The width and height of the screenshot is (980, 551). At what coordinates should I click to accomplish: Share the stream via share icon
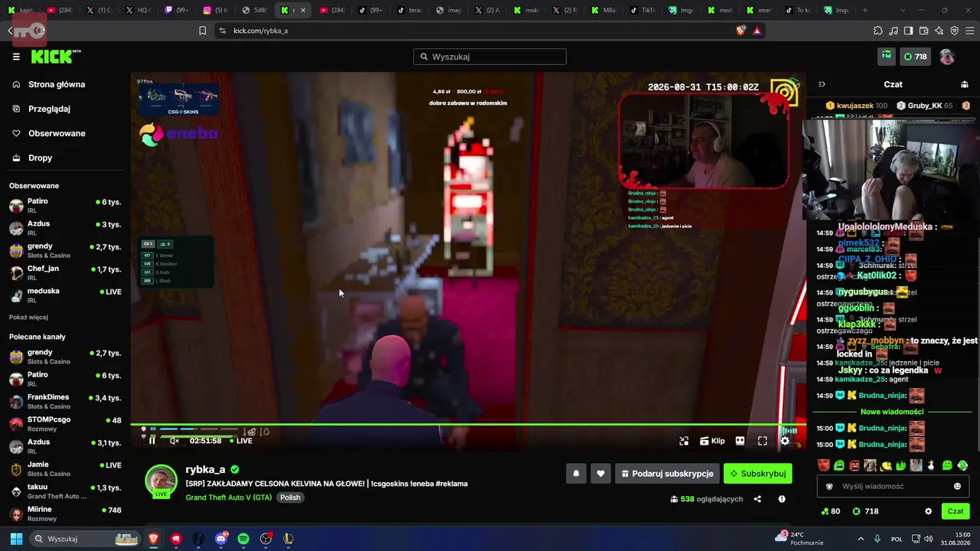757,499
